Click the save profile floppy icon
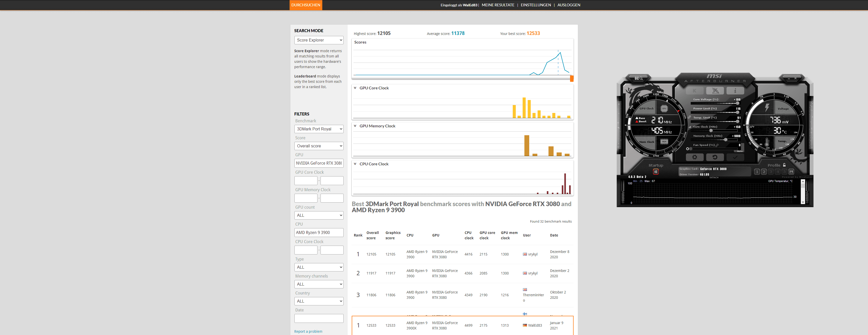 pyautogui.click(x=791, y=171)
